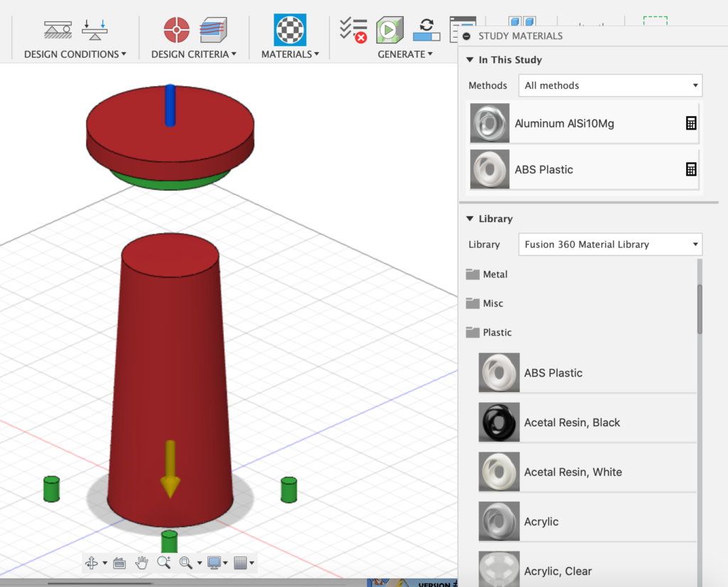Open the Library selection dropdown
Image resolution: width=728 pixels, height=587 pixels.
(610, 244)
